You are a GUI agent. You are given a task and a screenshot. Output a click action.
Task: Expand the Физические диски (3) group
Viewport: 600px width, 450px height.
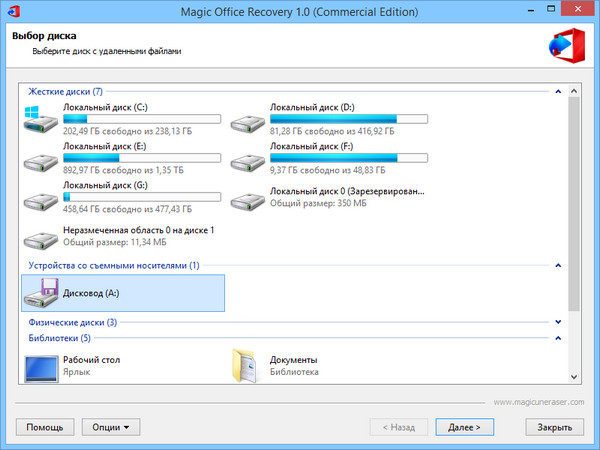558,322
